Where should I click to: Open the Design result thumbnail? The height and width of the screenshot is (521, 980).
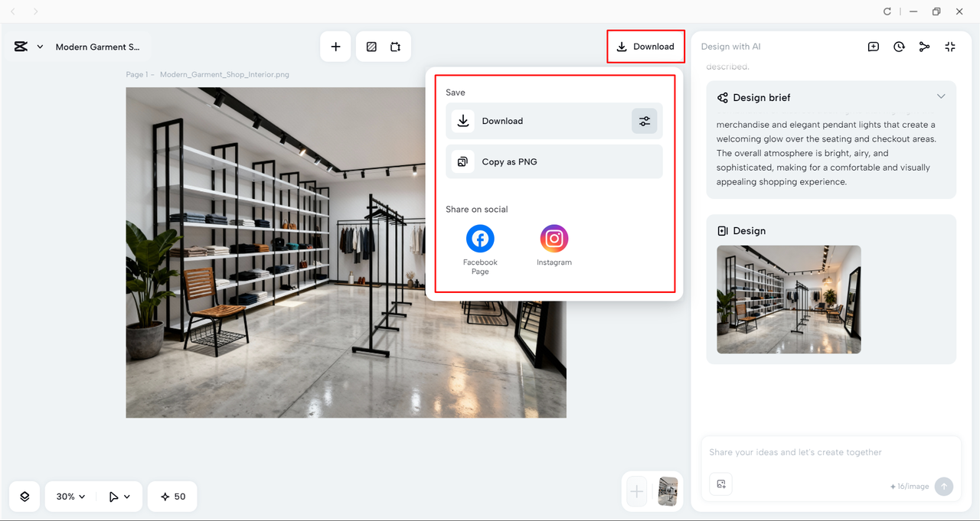coord(789,299)
